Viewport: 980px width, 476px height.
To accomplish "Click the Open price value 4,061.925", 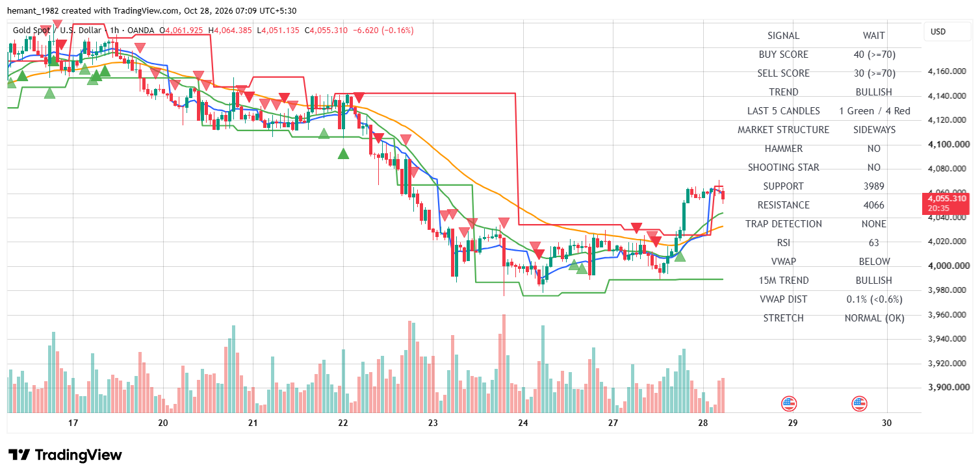I will (x=185, y=31).
